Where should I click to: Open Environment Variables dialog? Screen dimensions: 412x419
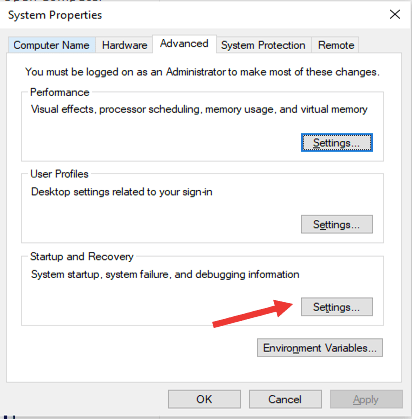(x=320, y=348)
